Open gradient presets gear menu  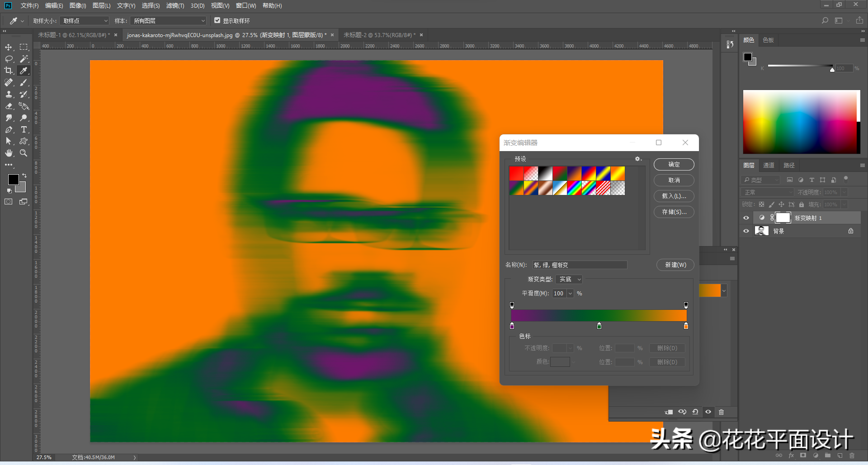coord(638,159)
